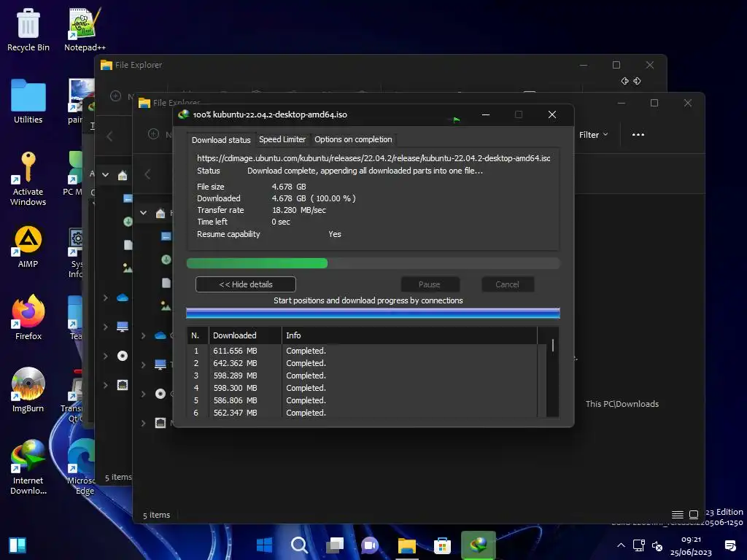Open Microsoft Store from the taskbar
747x560 pixels.
point(442,545)
